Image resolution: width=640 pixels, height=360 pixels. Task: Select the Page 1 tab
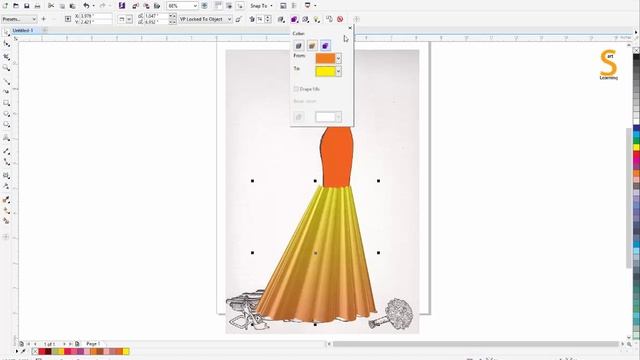click(x=93, y=344)
